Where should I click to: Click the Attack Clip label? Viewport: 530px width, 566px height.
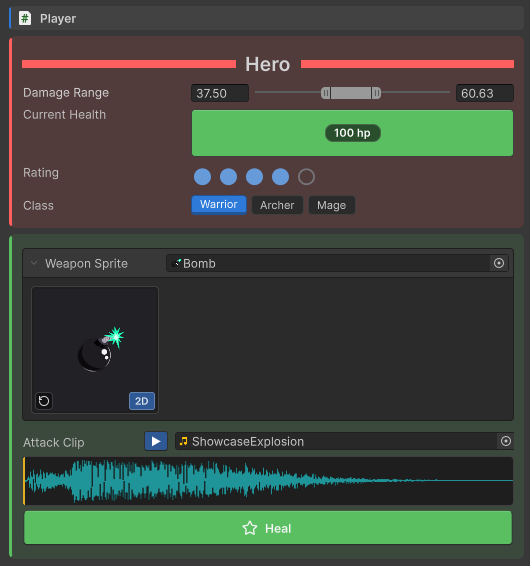[x=54, y=443]
